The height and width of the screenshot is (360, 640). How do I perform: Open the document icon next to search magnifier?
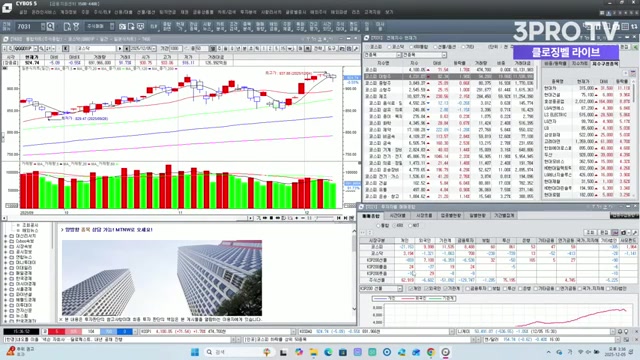(67, 27)
